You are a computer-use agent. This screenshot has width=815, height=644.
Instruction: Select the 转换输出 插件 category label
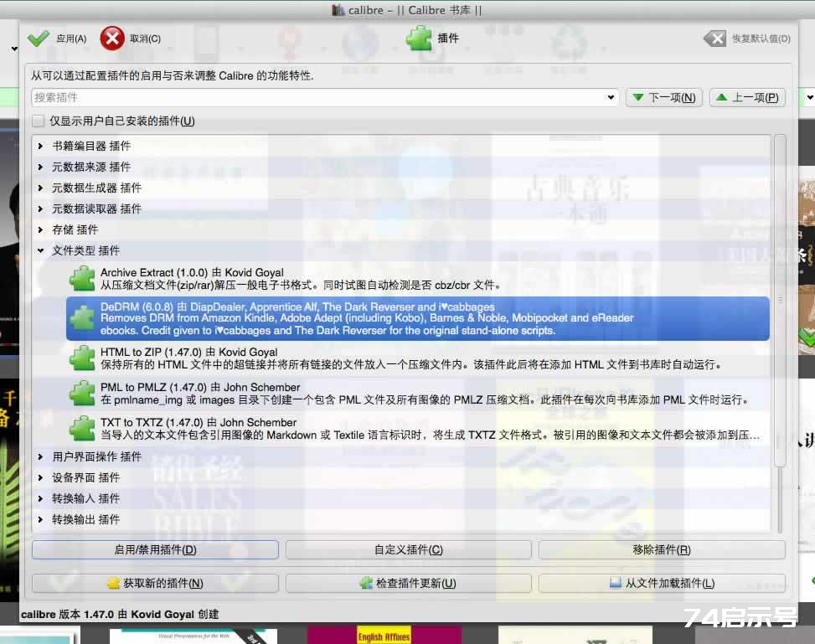point(85,518)
